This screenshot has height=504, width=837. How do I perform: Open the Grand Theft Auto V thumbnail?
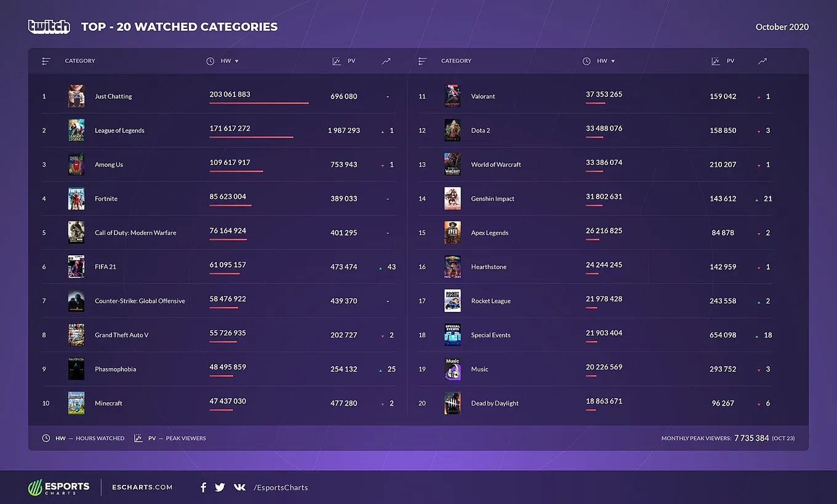pyautogui.click(x=76, y=335)
